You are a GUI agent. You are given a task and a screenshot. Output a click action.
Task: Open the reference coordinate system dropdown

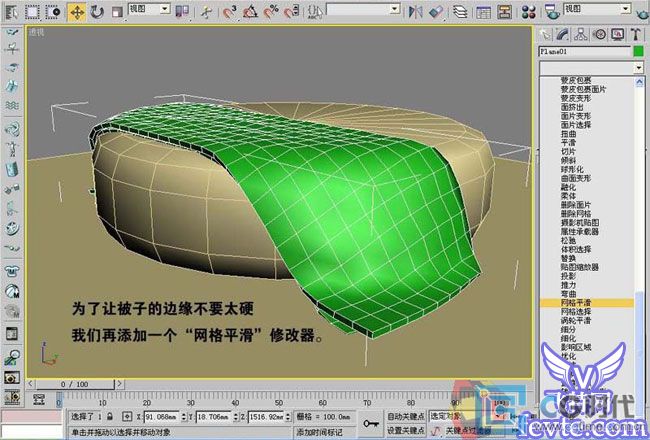pos(149,9)
